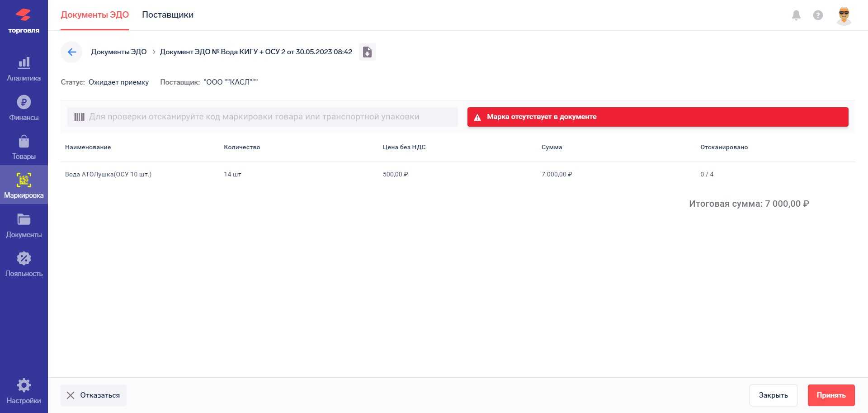This screenshot has width=868, height=413.
Task: Download the EDO document file
Action: (x=367, y=52)
